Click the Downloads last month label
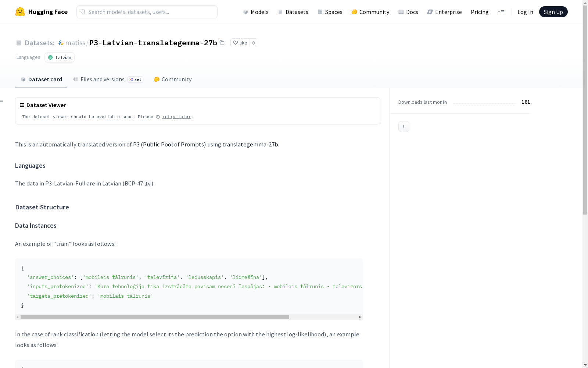588x368 pixels. [422, 102]
